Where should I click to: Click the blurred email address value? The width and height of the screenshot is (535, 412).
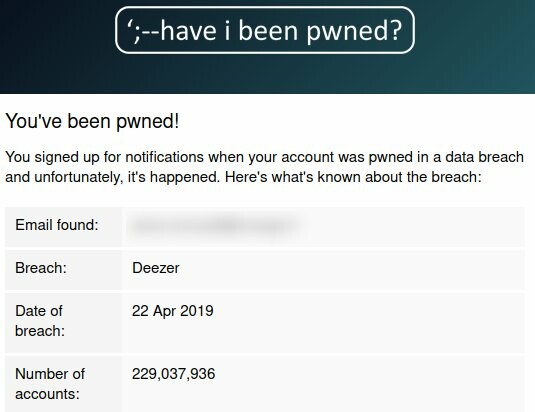click(x=215, y=226)
